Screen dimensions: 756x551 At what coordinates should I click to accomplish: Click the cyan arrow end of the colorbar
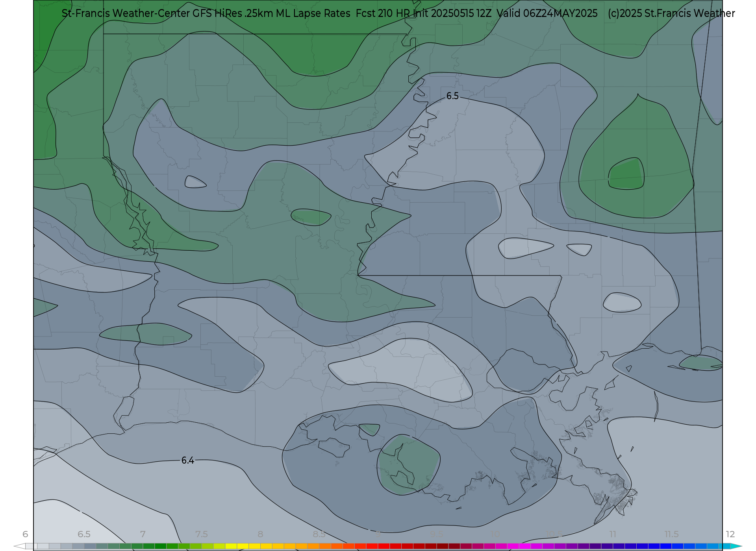click(736, 546)
